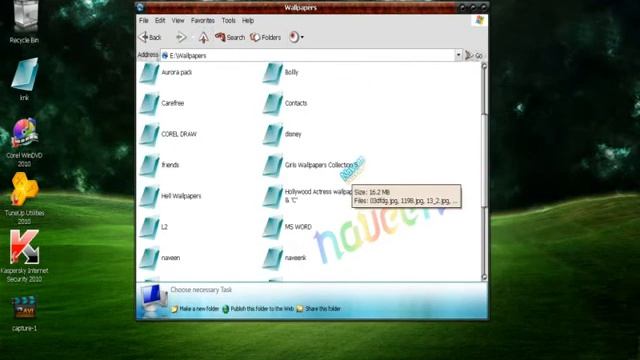Select the L2 folder icon

tap(149, 228)
